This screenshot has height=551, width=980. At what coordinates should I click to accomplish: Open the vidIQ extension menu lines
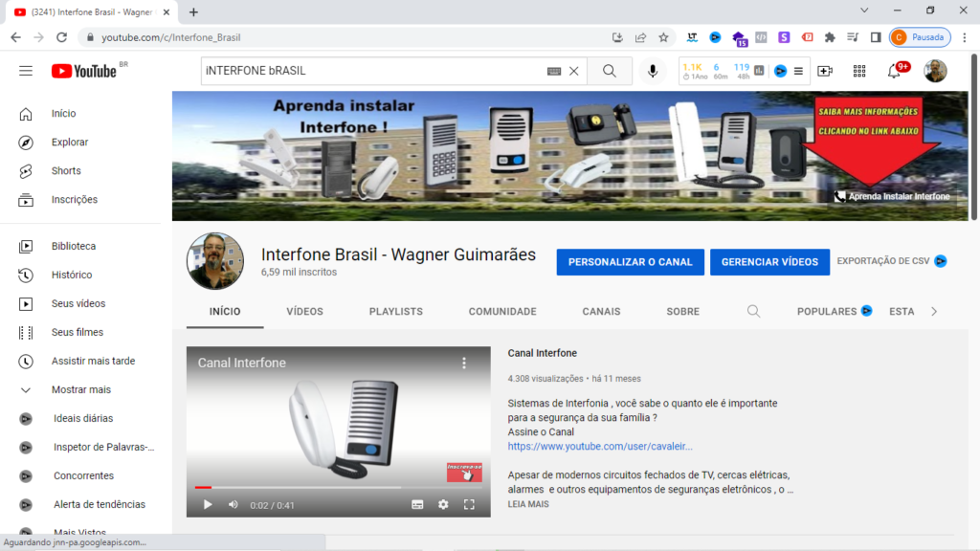click(798, 71)
